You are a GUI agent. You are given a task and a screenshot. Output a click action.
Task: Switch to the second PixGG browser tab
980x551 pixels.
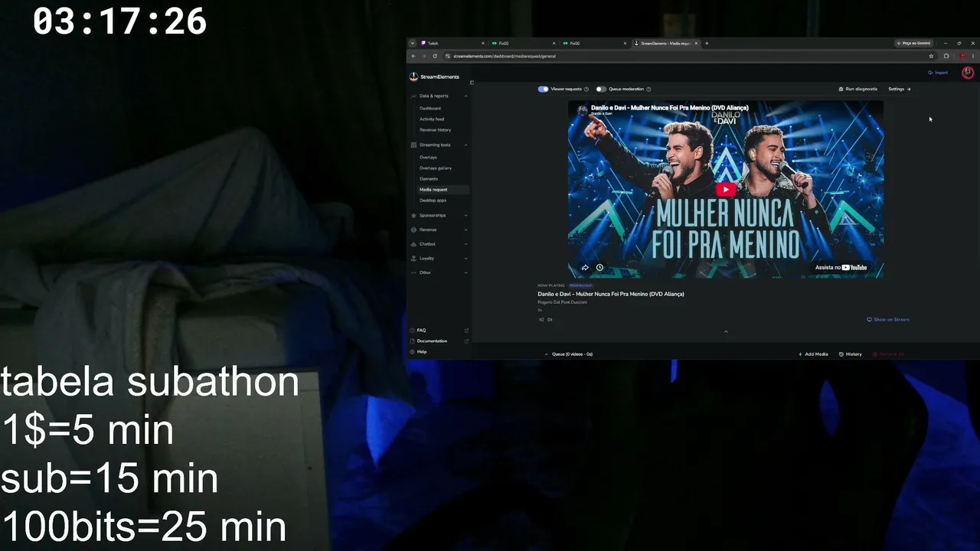tap(594, 44)
